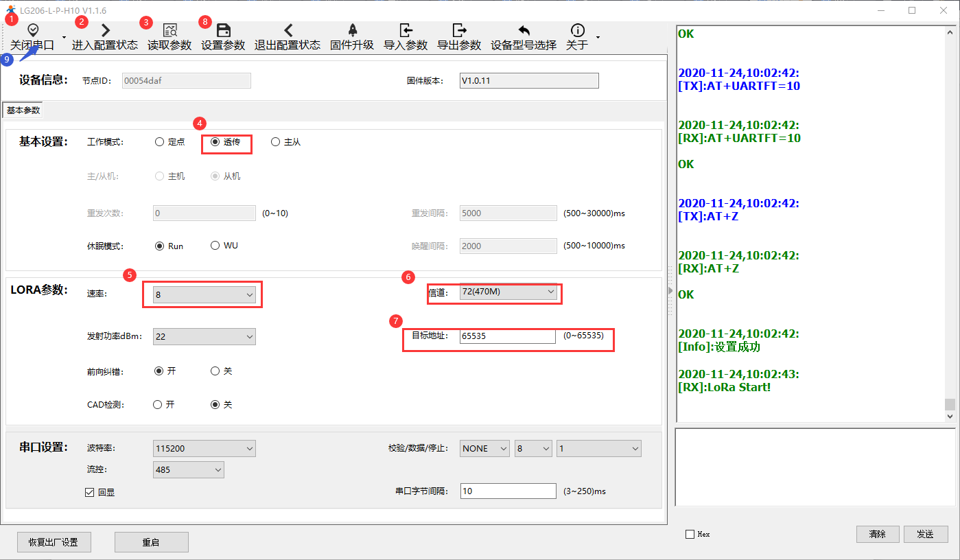This screenshot has height=560, width=960.
Task: Click the 目标地址 input field
Action: 508,336
